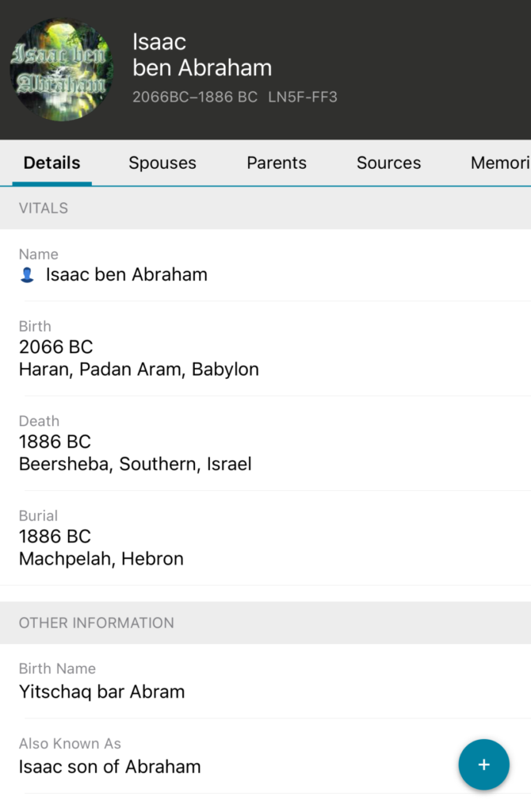Tap the lifespan 2066BC–1886 BC text
This screenshot has height=812, width=531.
pyautogui.click(x=195, y=98)
